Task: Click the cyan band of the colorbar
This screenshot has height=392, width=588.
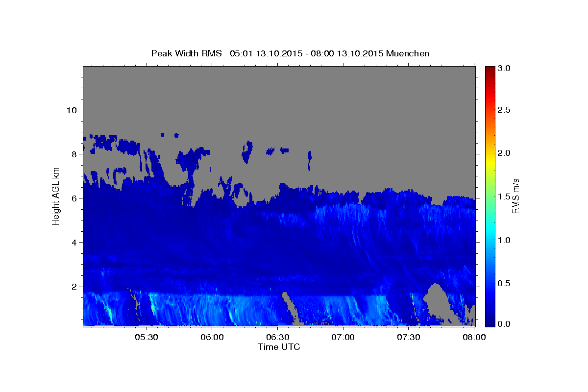Action: coord(490,230)
